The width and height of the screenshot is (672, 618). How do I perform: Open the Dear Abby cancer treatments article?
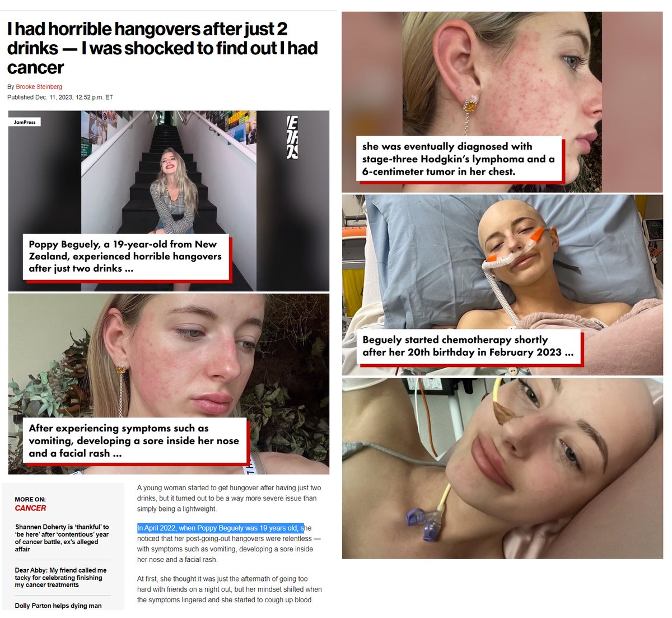click(60, 578)
